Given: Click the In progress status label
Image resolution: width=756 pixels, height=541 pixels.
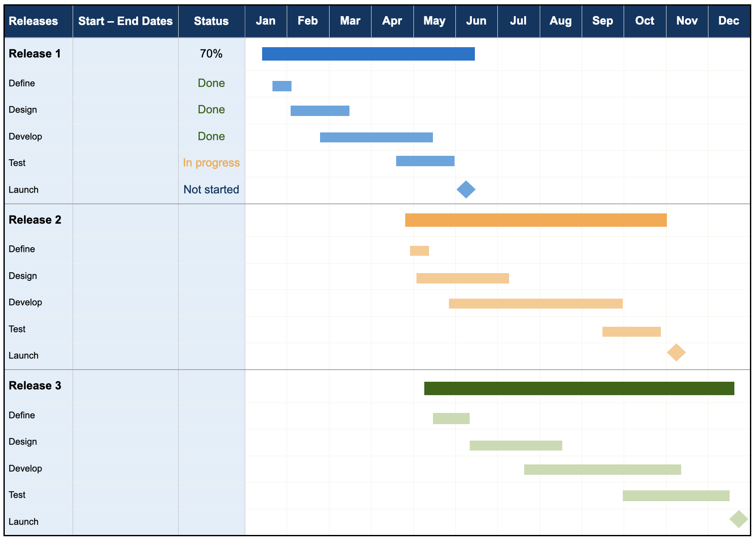Looking at the screenshot, I should [211, 163].
